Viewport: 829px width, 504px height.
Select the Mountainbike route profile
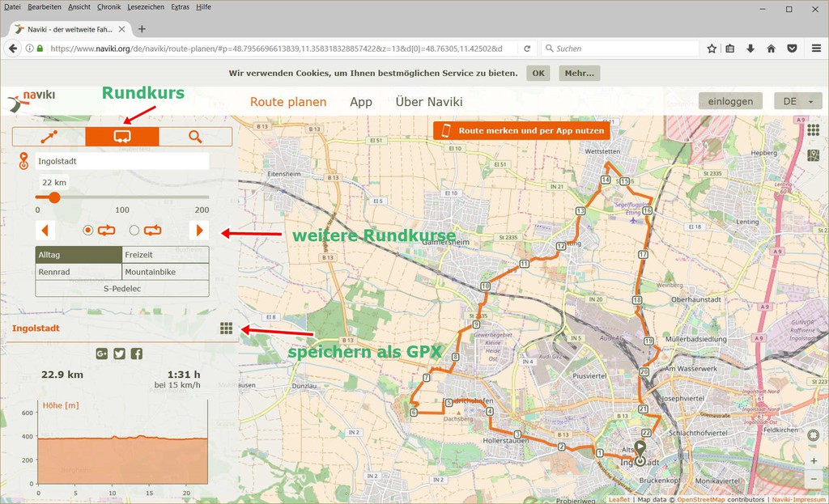pyautogui.click(x=165, y=272)
